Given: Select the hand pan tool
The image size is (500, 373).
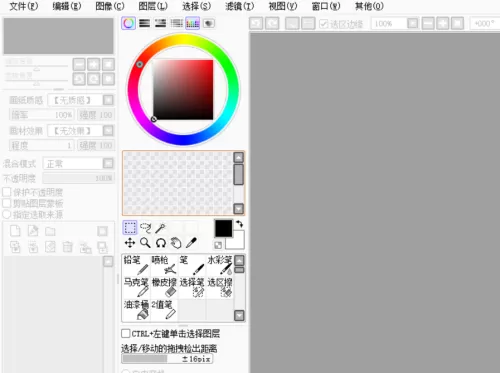Looking at the screenshot, I should tap(176, 243).
